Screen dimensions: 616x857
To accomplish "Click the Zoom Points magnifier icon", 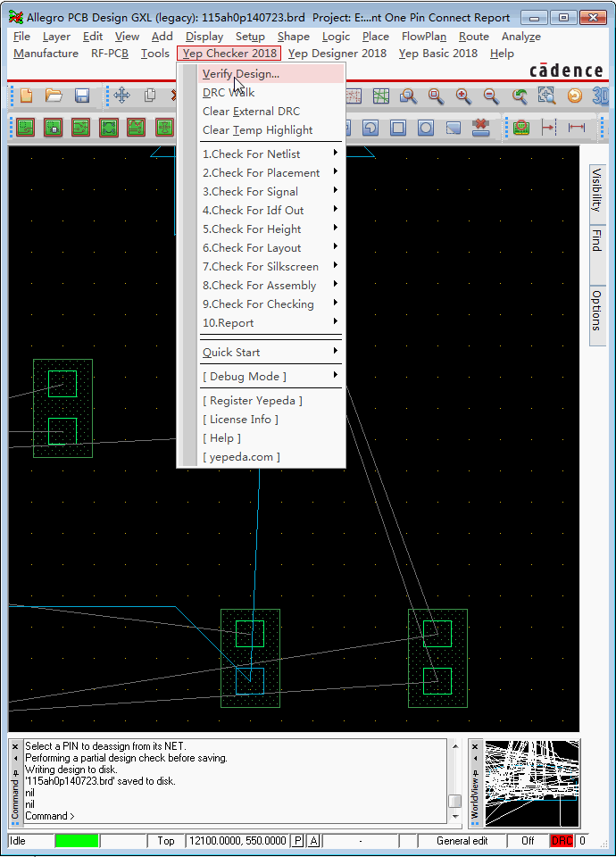I will pos(408,96).
